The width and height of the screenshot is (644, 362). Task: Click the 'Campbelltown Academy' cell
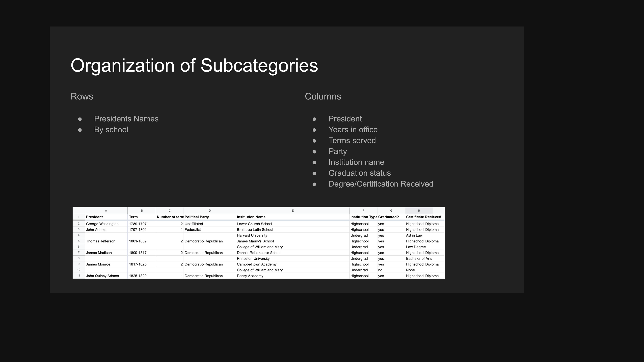coord(293,264)
